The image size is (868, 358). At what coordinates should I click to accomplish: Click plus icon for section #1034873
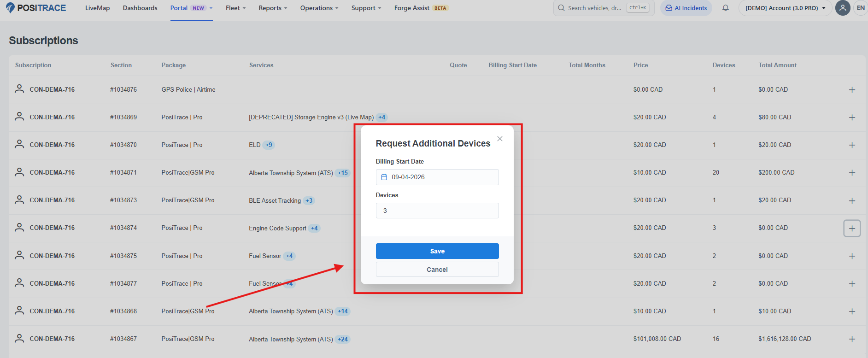tap(852, 201)
